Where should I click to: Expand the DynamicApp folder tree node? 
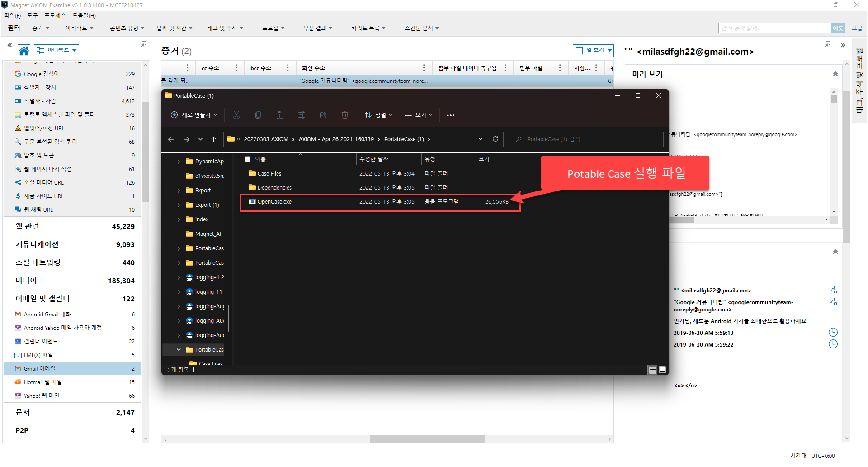tap(179, 162)
